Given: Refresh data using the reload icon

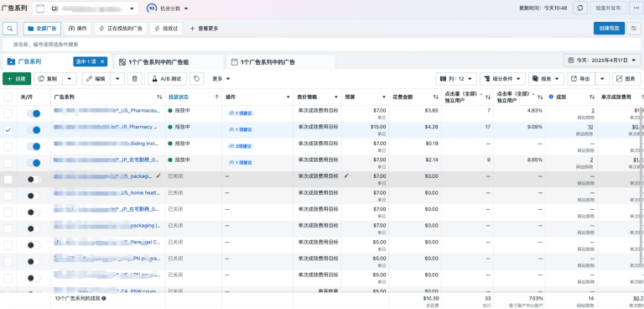Looking at the screenshot, I should (580, 8).
